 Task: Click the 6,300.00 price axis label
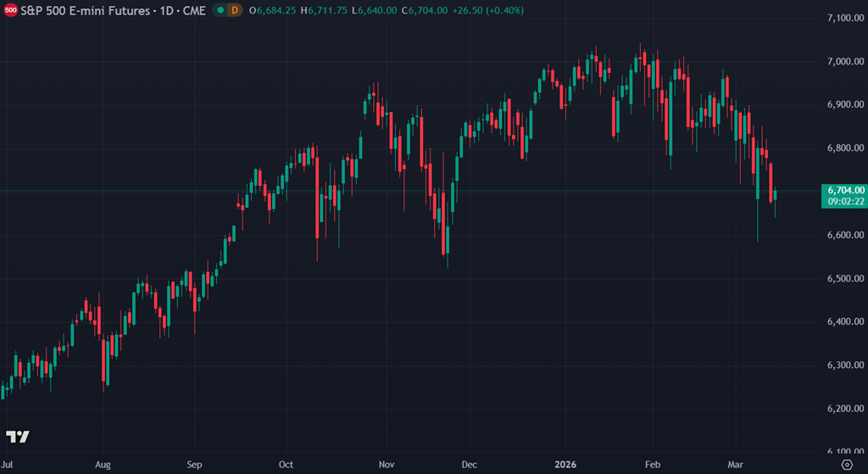844,365
